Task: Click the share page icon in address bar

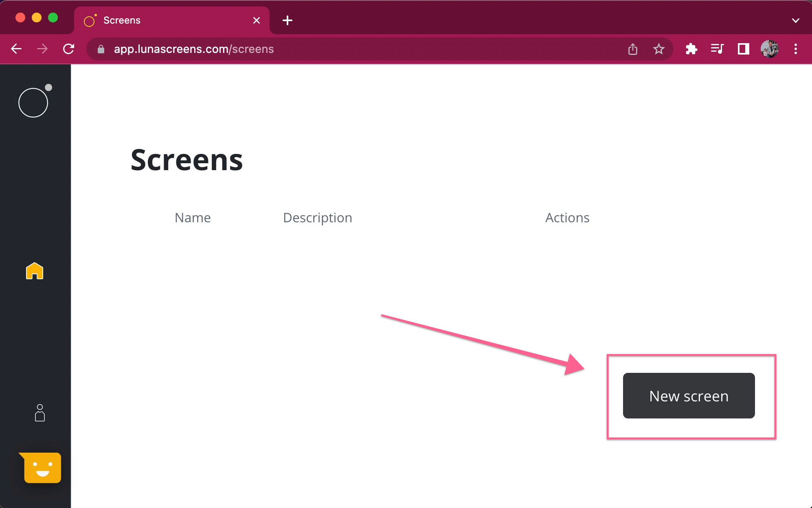Action: click(632, 49)
